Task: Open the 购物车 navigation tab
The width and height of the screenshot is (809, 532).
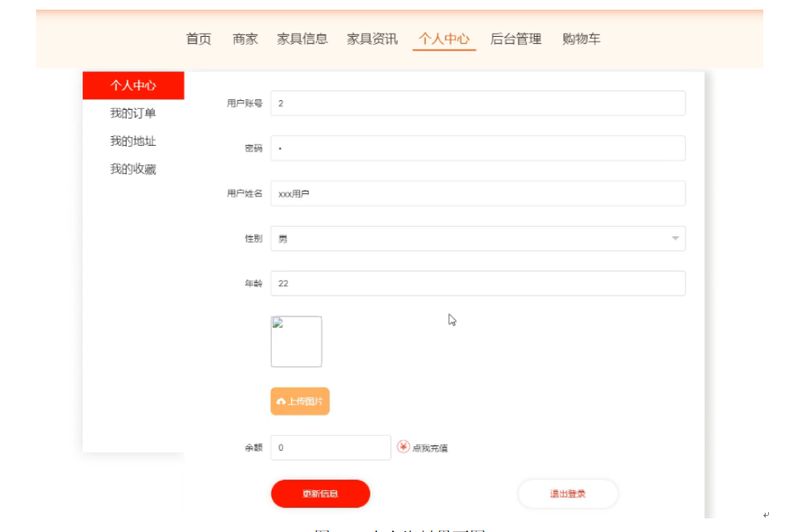Action: tap(581, 38)
